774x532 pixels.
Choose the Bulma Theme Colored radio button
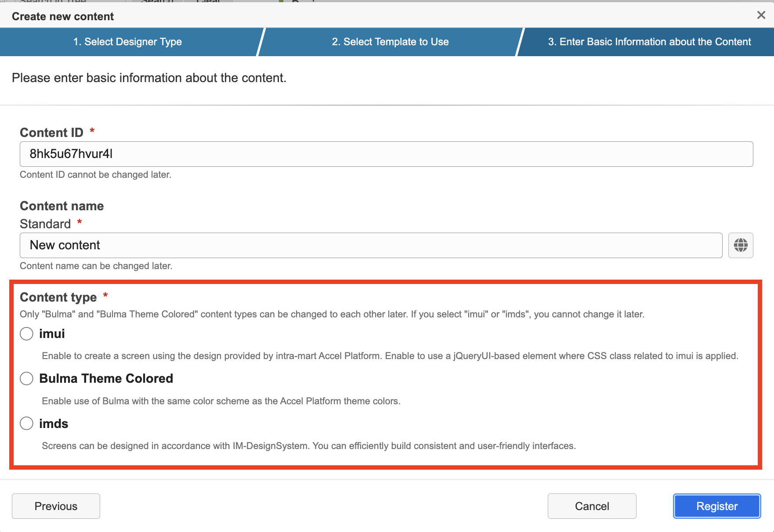coord(26,379)
